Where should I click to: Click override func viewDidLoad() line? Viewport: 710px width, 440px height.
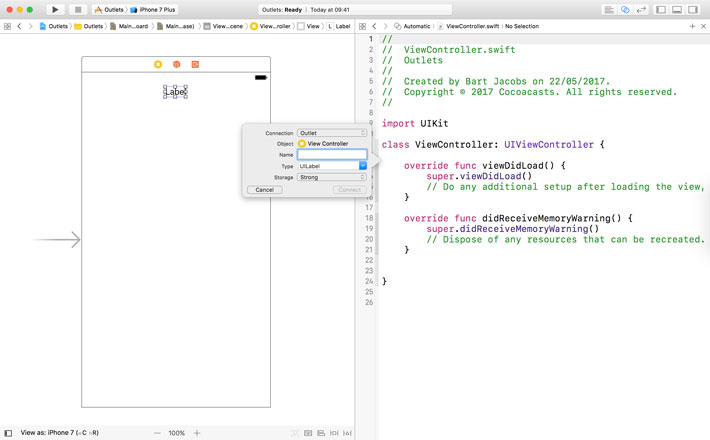click(x=485, y=166)
